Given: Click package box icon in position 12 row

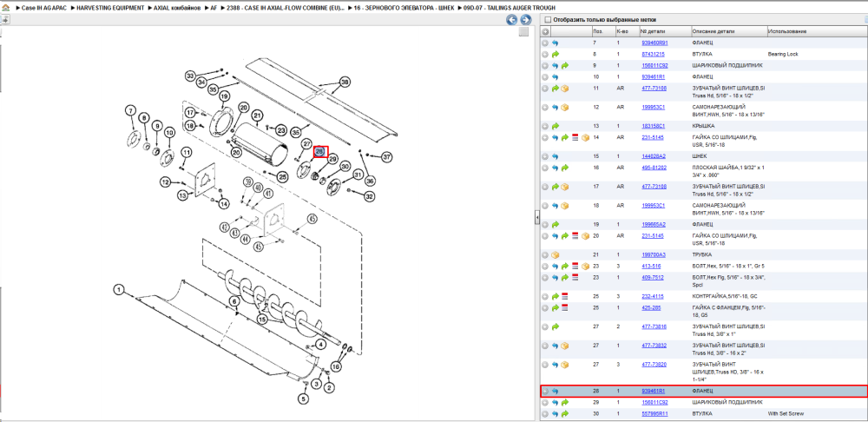Looking at the screenshot, I should (565, 107).
